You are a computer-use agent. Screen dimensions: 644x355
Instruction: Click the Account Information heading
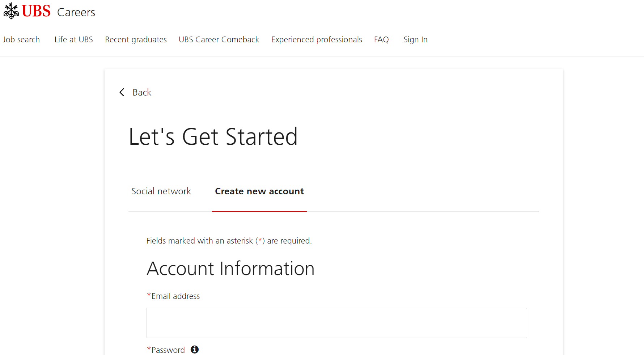(230, 269)
